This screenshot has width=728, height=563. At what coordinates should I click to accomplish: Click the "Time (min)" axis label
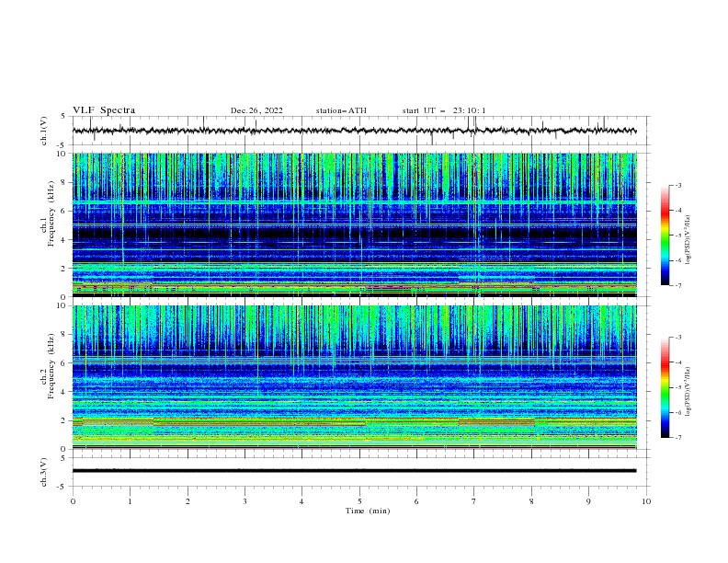[x=368, y=511]
